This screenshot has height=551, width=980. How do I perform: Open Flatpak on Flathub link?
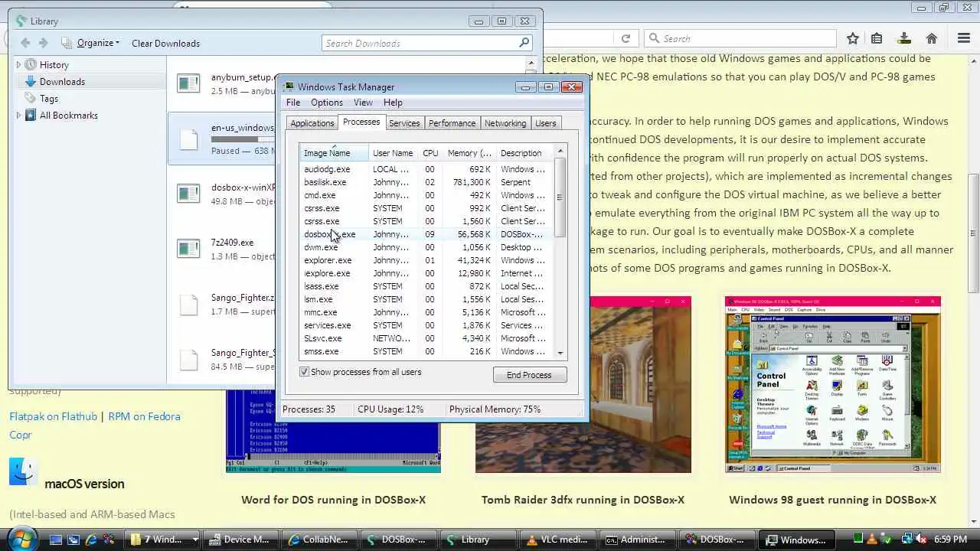[x=54, y=416]
